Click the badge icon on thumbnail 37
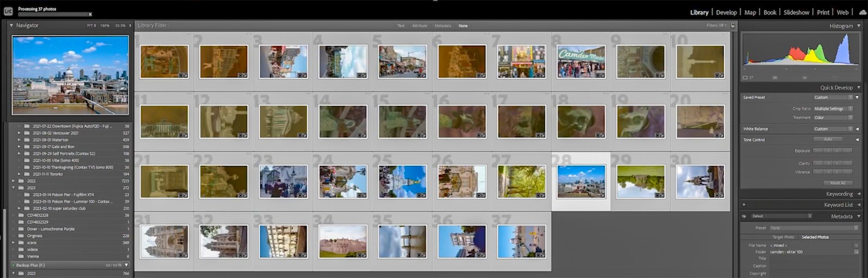 click(540, 255)
